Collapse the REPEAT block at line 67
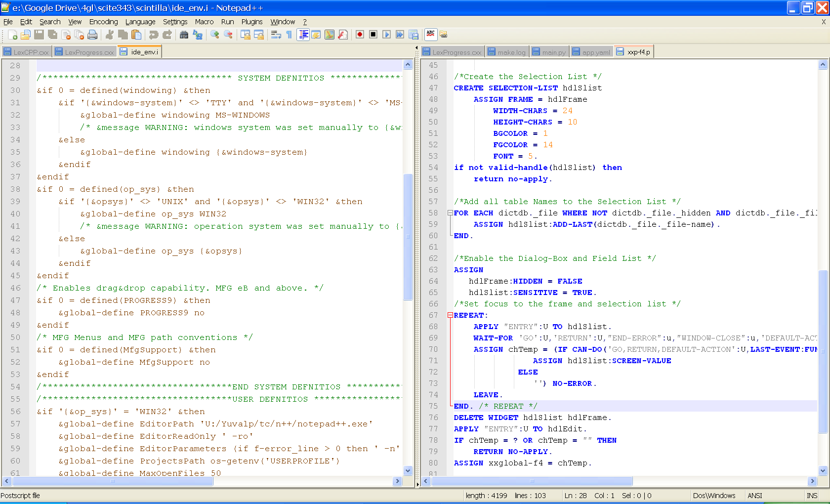 point(450,315)
